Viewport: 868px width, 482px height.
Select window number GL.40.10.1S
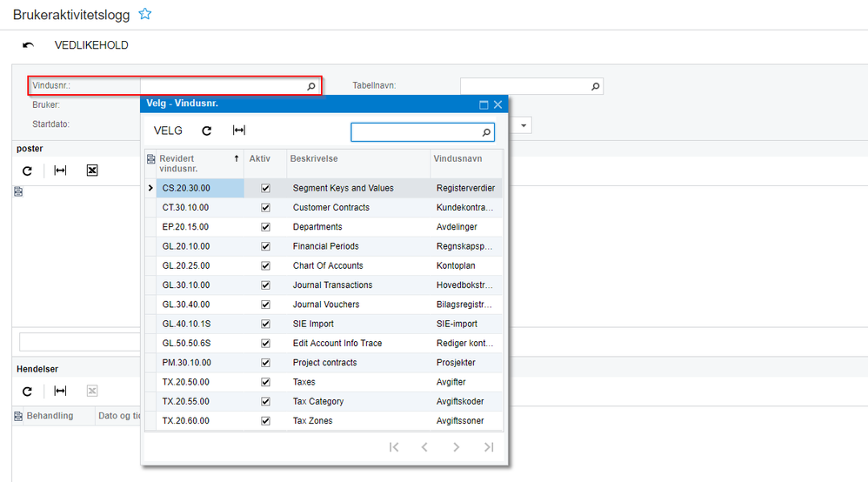pos(186,325)
